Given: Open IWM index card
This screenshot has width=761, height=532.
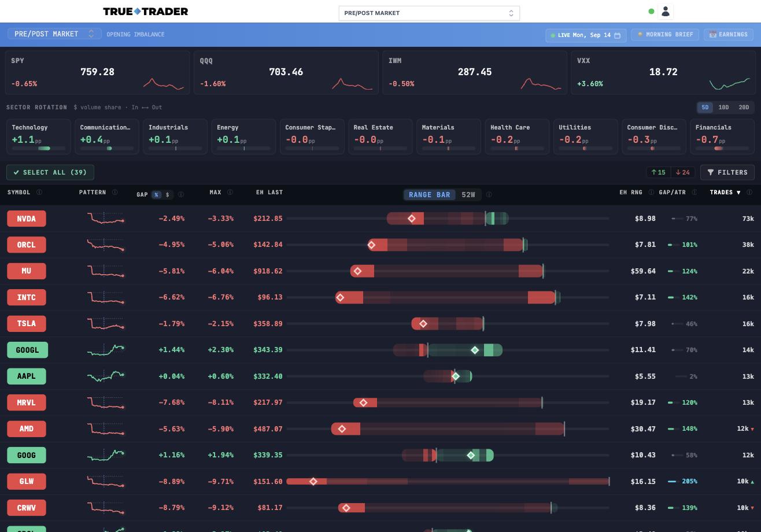Looking at the screenshot, I should point(475,72).
